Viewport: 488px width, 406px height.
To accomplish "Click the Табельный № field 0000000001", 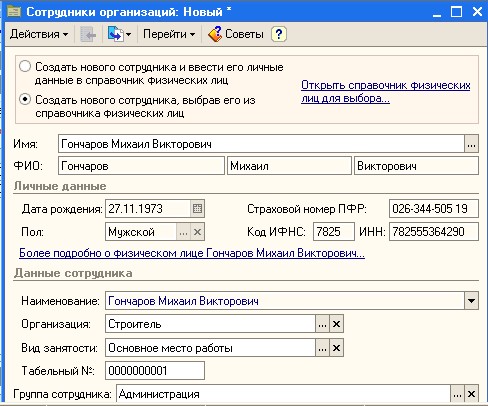I will tap(155, 370).
